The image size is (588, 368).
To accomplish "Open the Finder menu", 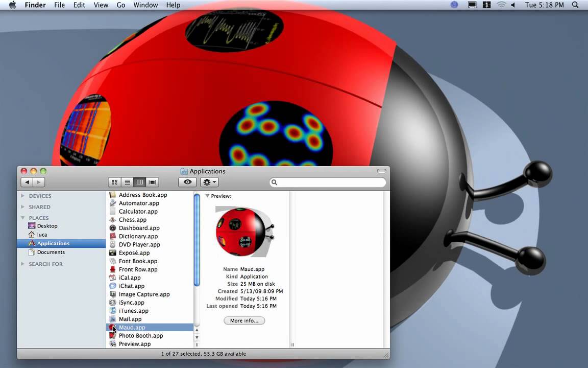I will (35, 5).
